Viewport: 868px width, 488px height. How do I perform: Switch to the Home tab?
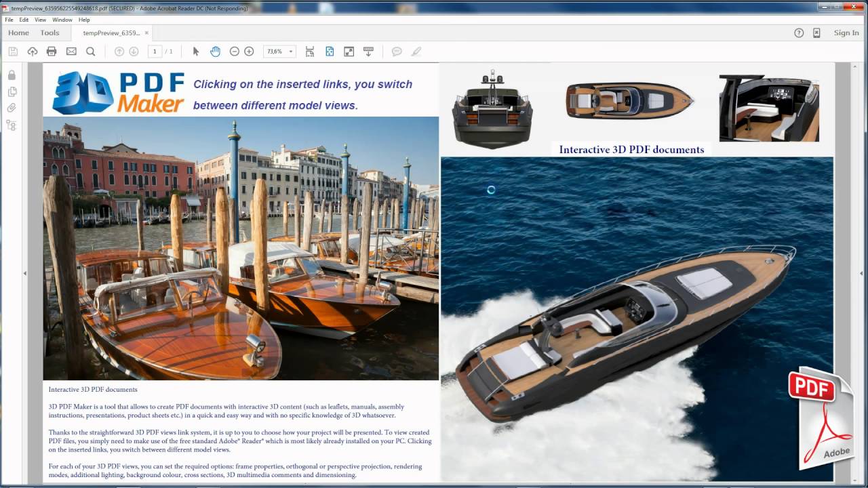tap(18, 33)
